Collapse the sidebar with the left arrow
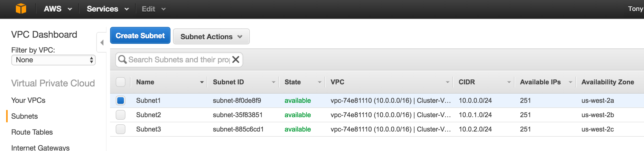Screen dimensions: 644x151 (x=102, y=42)
